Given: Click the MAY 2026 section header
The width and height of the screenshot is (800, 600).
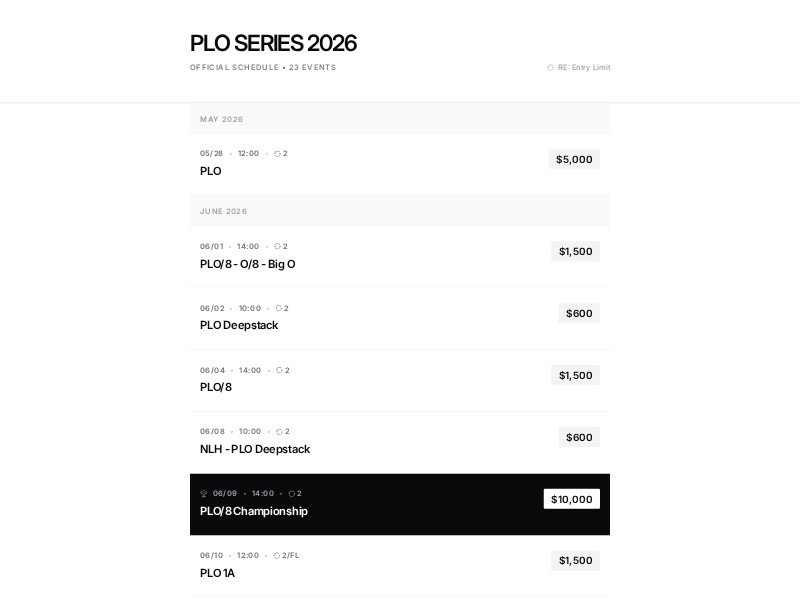Looking at the screenshot, I should (221, 119).
